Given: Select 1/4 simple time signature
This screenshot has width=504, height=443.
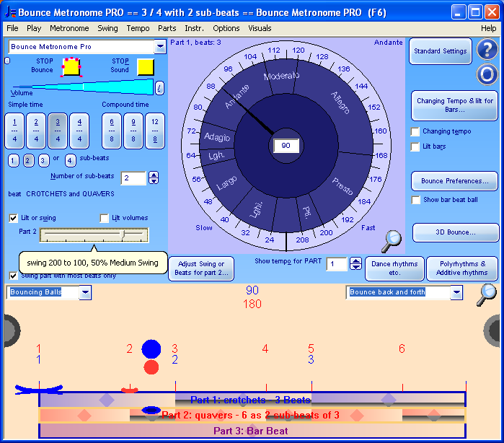Looking at the screenshot, I should [14, 131].
